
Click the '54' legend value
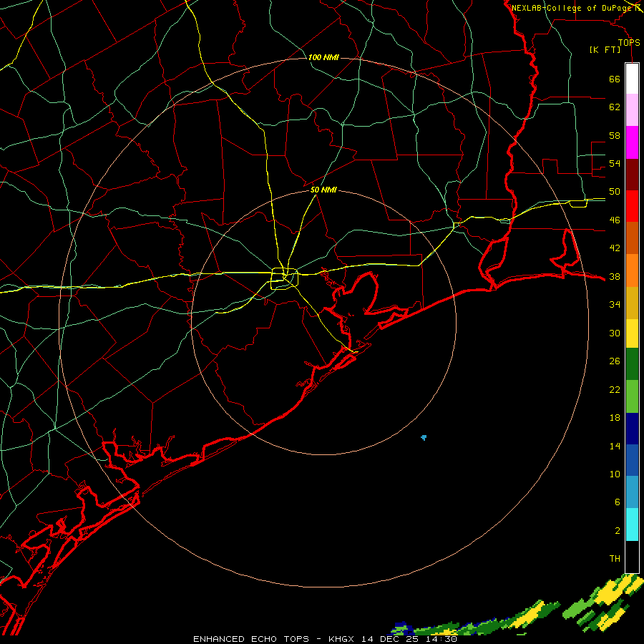tap(615, 163)
